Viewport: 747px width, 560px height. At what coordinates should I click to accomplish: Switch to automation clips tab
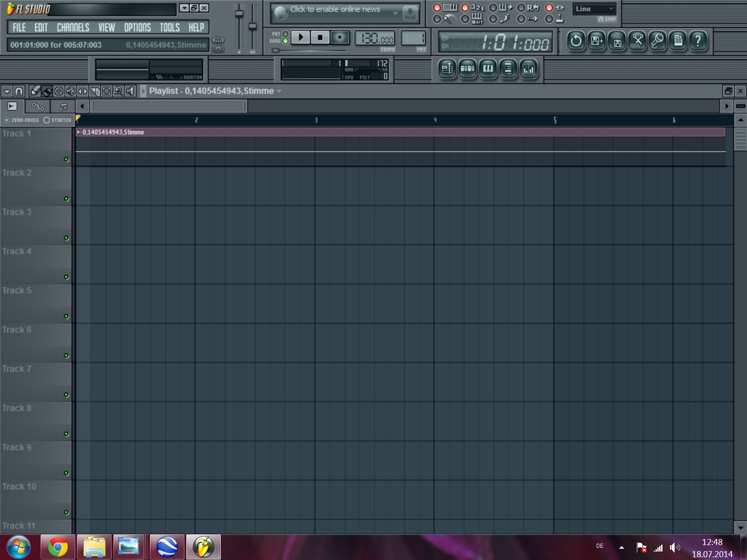(38, 106)
